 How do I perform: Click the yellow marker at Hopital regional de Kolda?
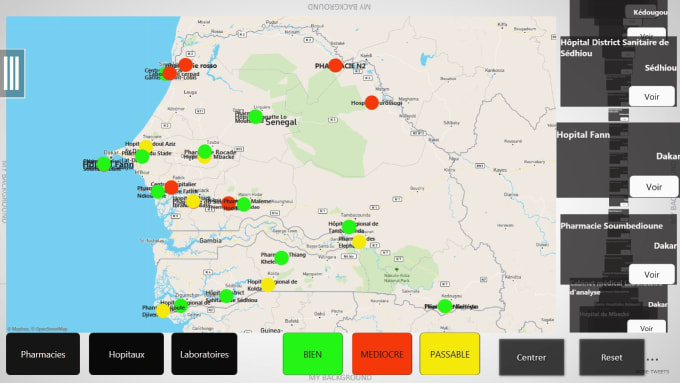pyautogui.click(x=268, y=285)
